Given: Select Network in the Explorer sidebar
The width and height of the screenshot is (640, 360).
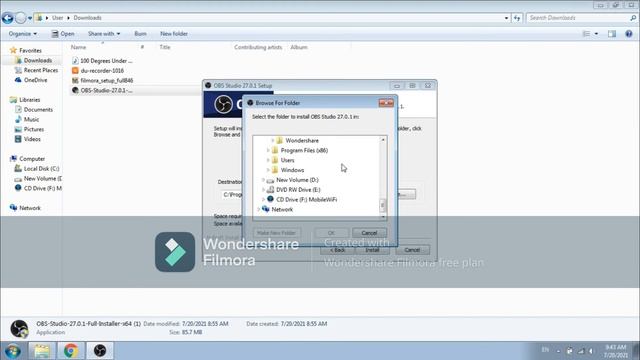Looking at the screenshot, I should point(30,208).
